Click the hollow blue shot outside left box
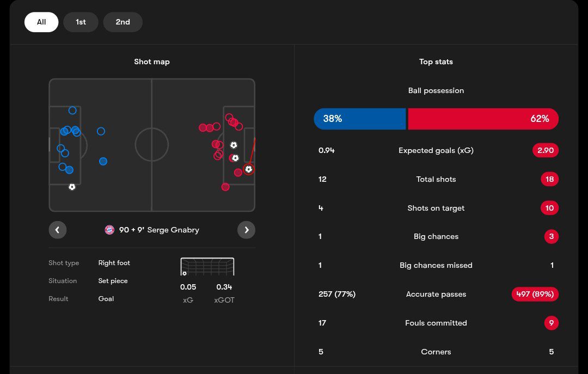Viewport: 588px width, 374px height. coord(101,131)
